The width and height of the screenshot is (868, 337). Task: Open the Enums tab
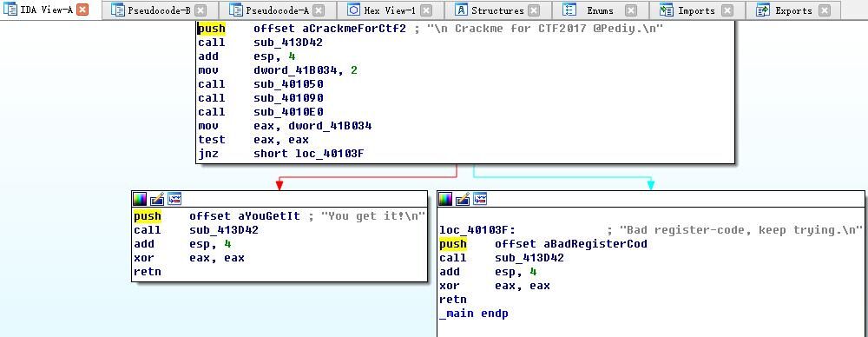pos(600,10)
